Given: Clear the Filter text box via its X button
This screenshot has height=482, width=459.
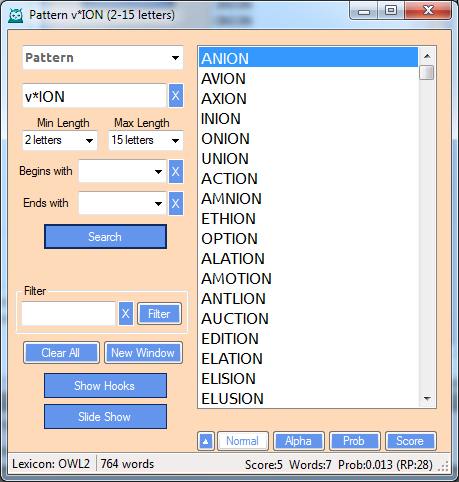Looking at the screenshot, I should coord(126,314).
